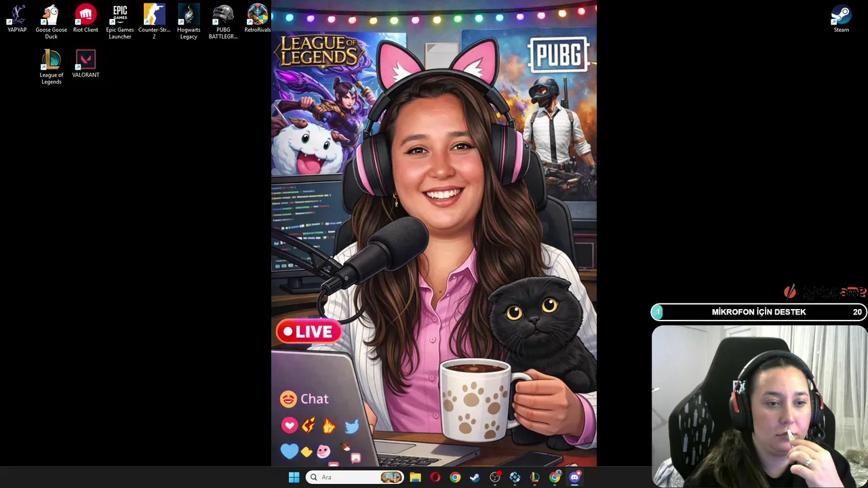Click the webcam feed thumbnail

[759, 406]
